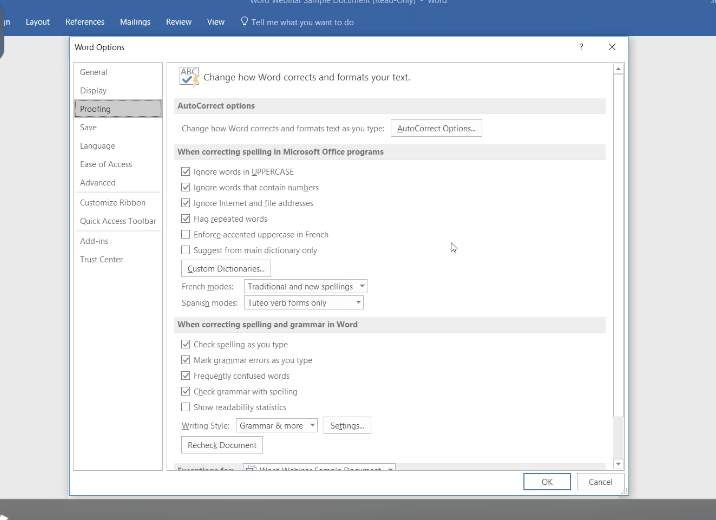This screenshot has height=520, width=716.
Task: Uncheck Check grammar with spelling
Action: click(185, 391)
